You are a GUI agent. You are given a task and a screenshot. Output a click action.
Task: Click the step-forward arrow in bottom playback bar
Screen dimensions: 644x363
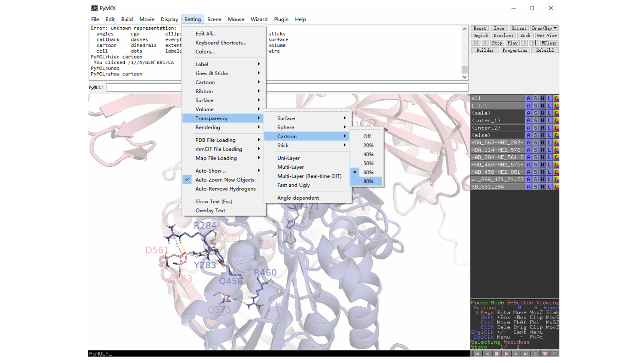click(516, 354)
